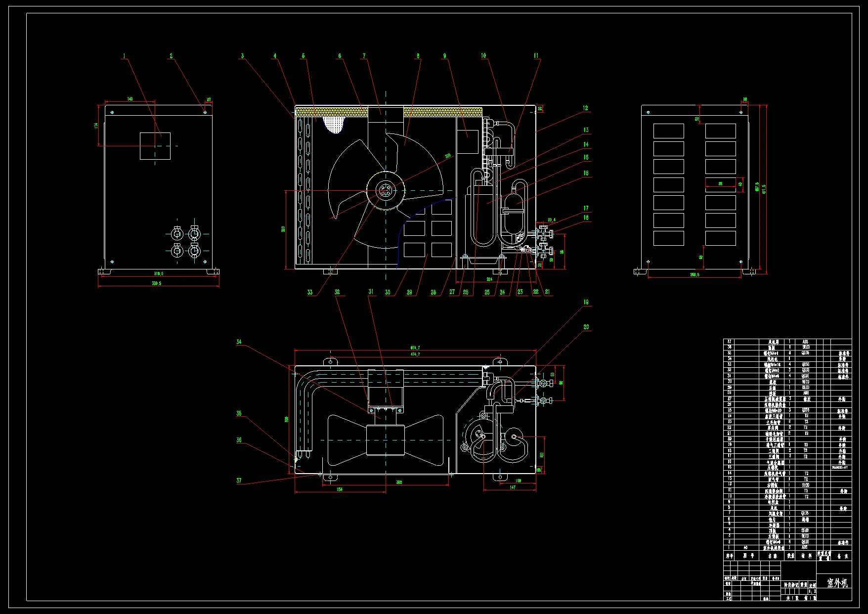This screenshot has height=614, width=868.
Task: Select the 147 dimension text below compressor
Action: 512,487
